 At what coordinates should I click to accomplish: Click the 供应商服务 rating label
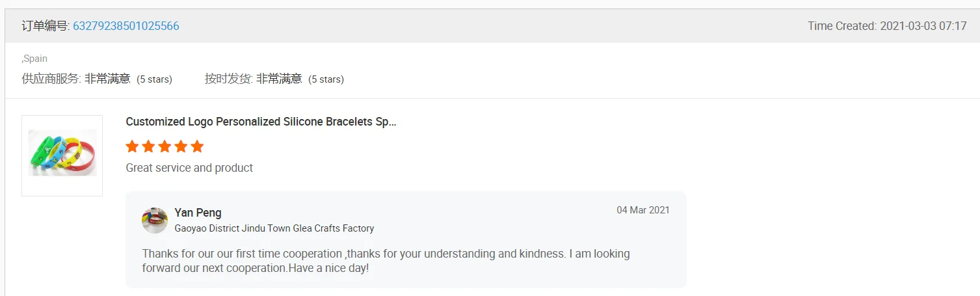coord(51,79)
